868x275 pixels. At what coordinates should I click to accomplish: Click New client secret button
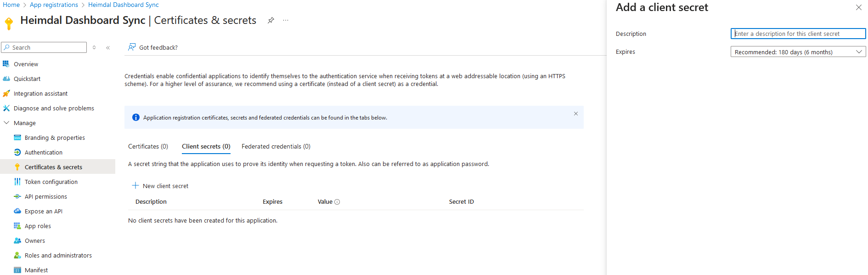[x=160, y=186]
